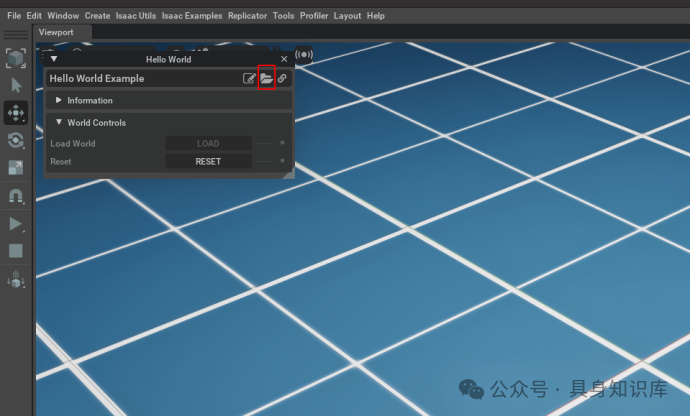Open containing folder of Hello World Example
Image resolution: width=690 pixels, height=417 pixels.
266,79
